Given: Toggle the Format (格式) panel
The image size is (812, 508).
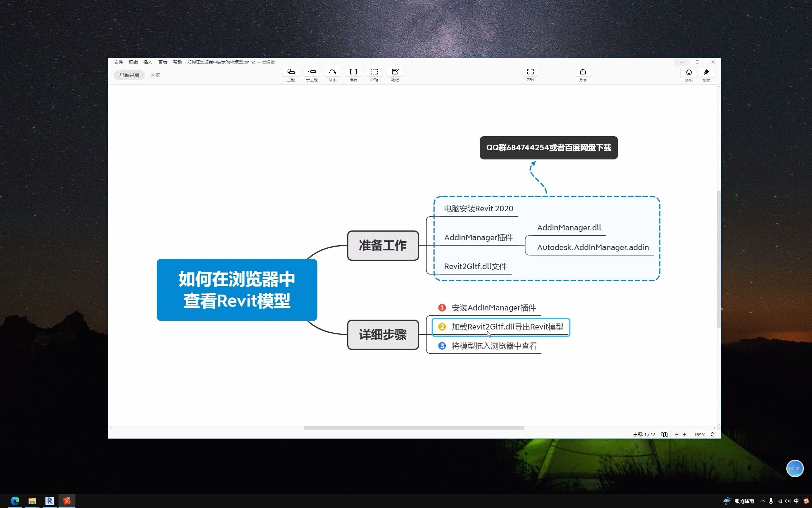Looking at the screenshot, I should pos(706,73).
